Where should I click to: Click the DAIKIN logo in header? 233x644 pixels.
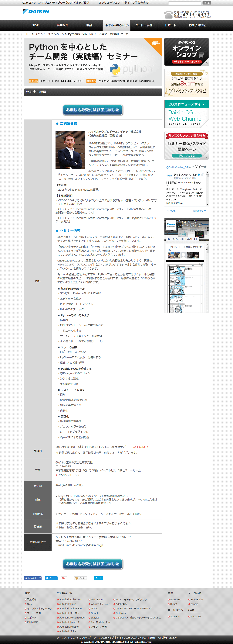coord(36,11)
